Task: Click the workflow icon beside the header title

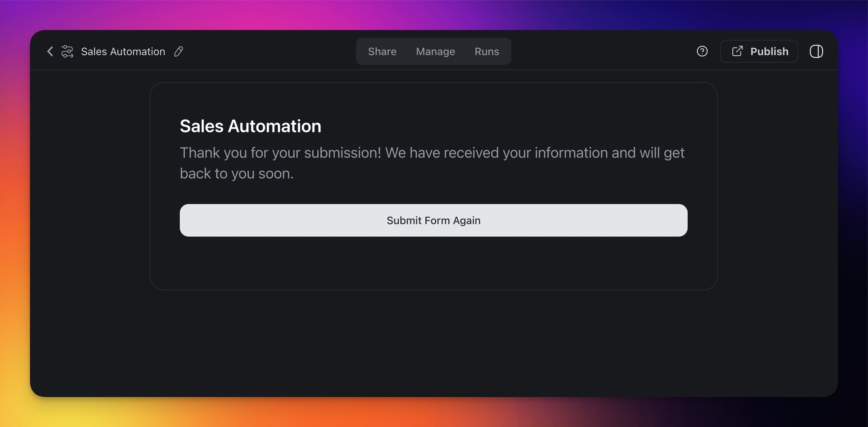Action: click(67, 51)
